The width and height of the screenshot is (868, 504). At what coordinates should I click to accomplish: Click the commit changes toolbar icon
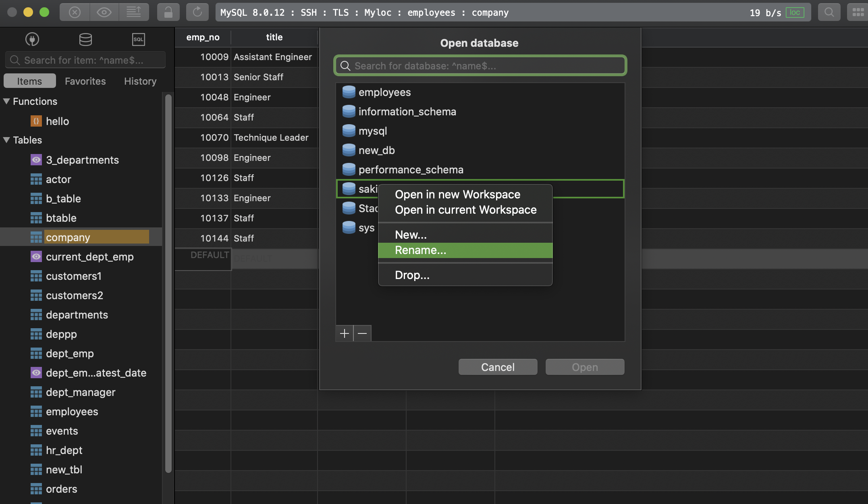click(134, 12)
